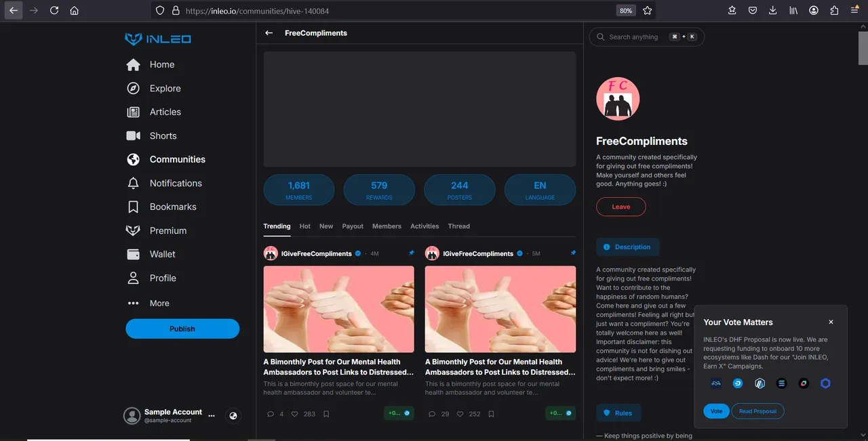Click the EN Language stat pill
Viewport: 868px width, 441px height.
pyautogui.click(x=540, y=190)
